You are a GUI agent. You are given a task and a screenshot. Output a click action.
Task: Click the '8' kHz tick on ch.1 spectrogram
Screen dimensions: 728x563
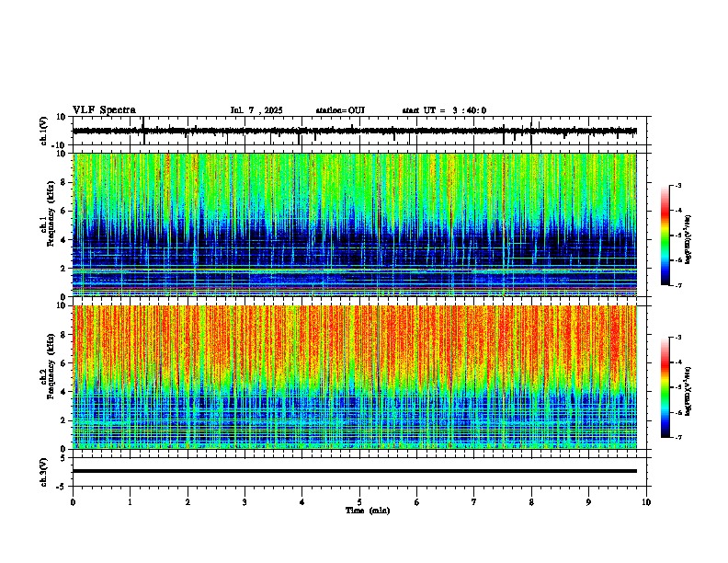click(64, 182)
